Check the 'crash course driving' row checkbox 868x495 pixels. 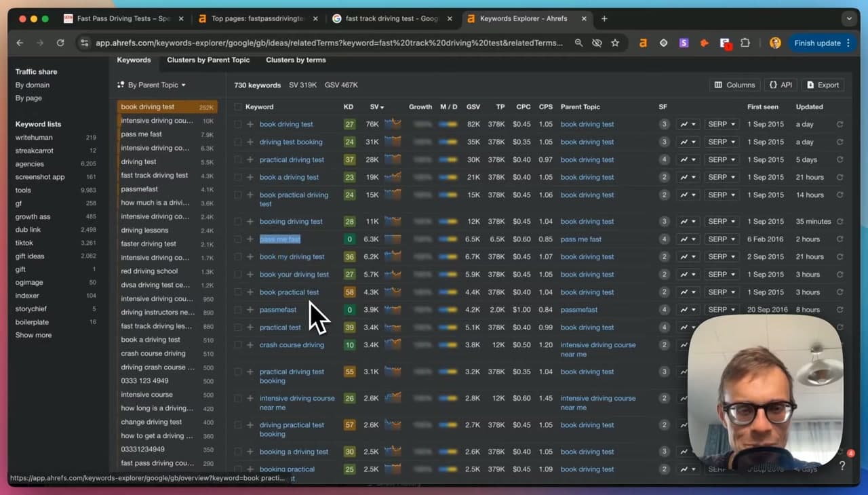click(238, 344)
